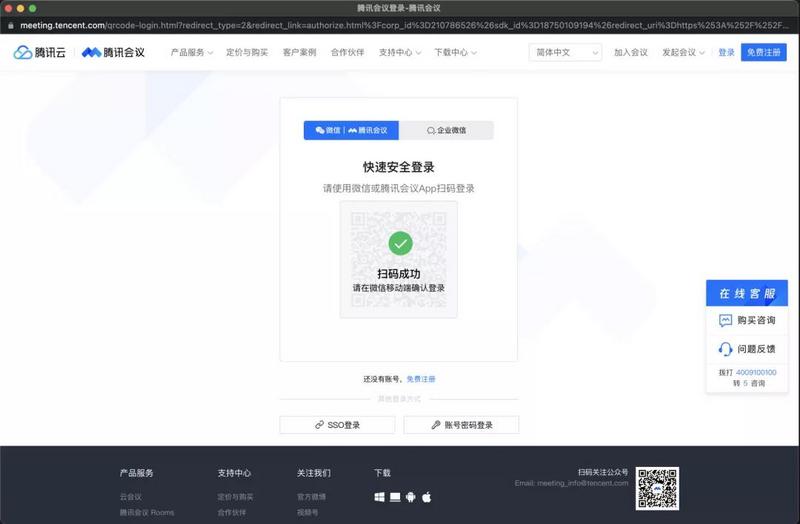
Task: Click the 产品服务 footer heading
Action: point(137,473)
